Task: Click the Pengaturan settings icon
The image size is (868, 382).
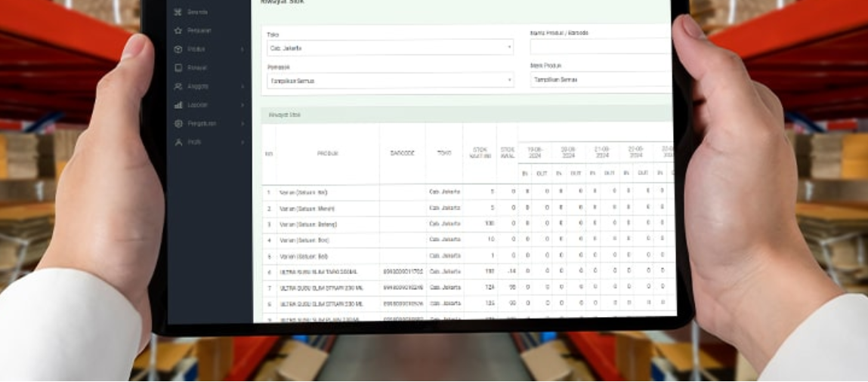Action: 178,123
